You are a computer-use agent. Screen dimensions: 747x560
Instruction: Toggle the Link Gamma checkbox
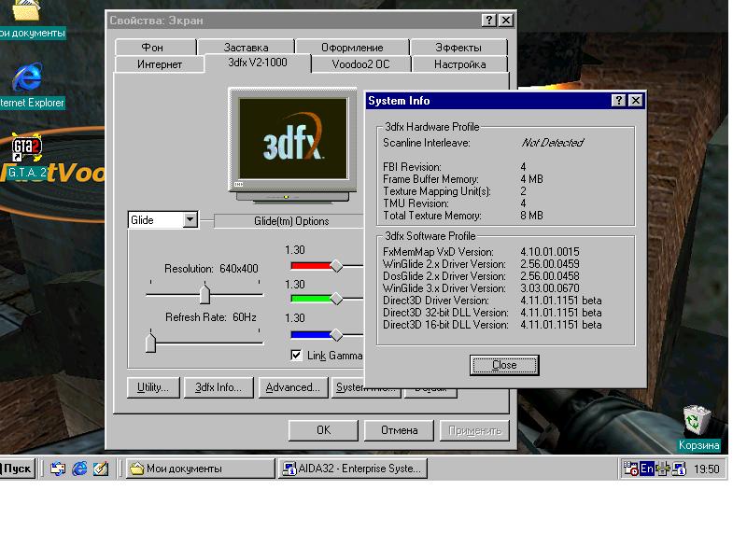click(296, 356)
